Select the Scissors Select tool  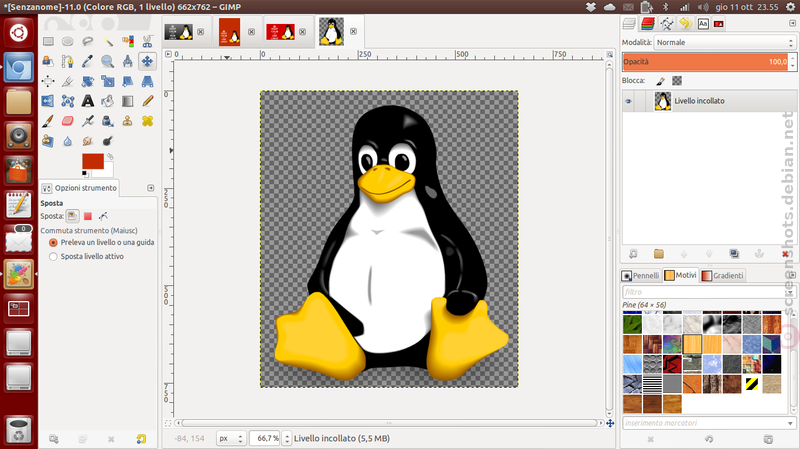point(147,41)
